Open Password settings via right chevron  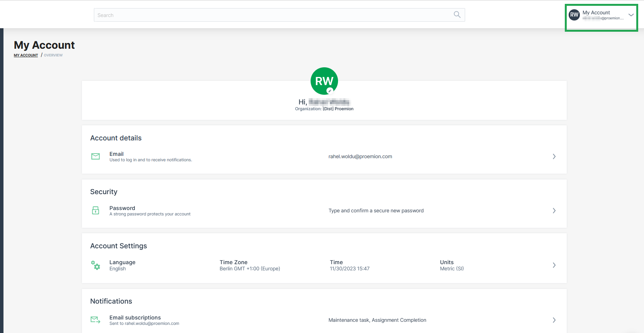coord(554,211)
